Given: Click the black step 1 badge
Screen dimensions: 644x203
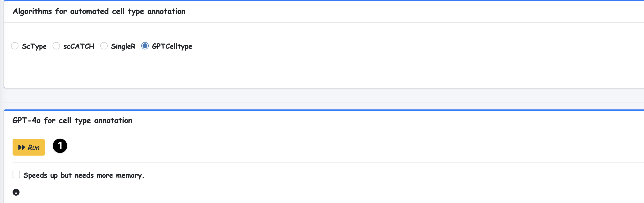Looking at the screenshot, I should coord(60,146).
